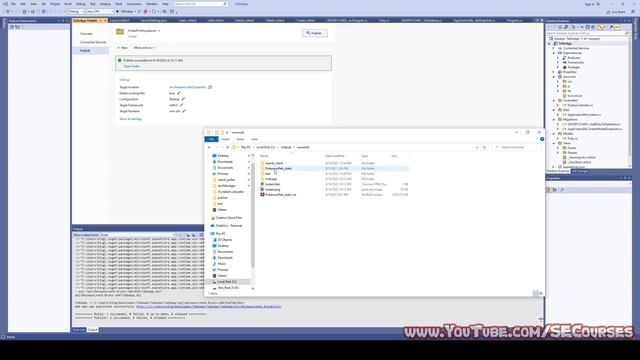Screen dimensions: 640x360
Task: Click the Help icon in File Explorer
Action: pyautogui.click(x=542, y=139)
